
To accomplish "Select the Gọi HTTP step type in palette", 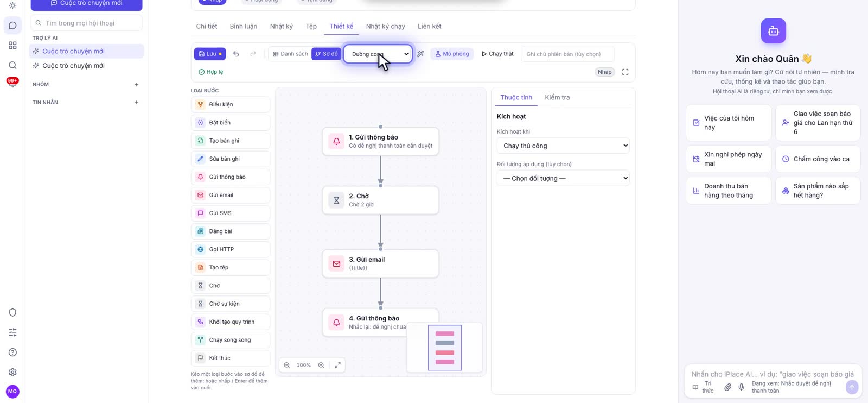I will click(x=231, y=249).
